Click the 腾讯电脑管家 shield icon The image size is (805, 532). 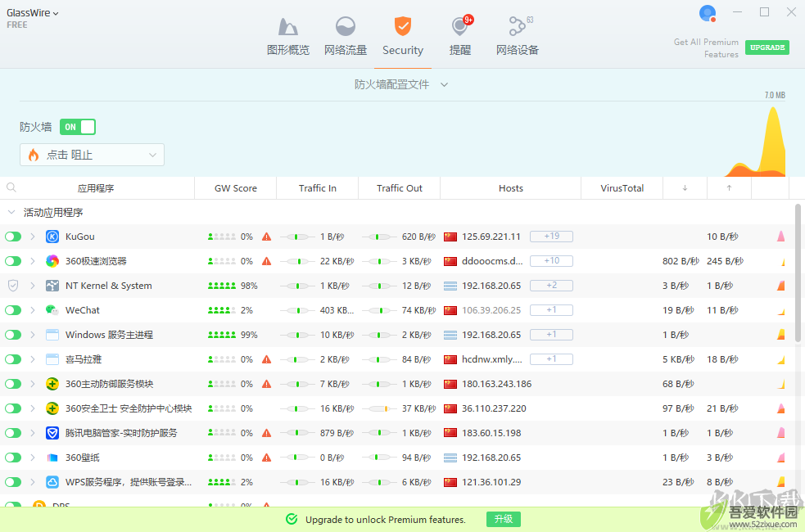(52, 433)
